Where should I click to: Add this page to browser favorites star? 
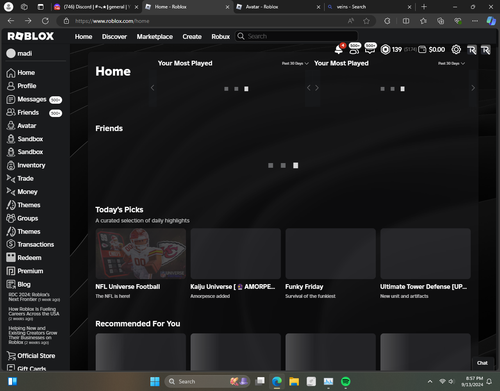click(x=366, y=21)
